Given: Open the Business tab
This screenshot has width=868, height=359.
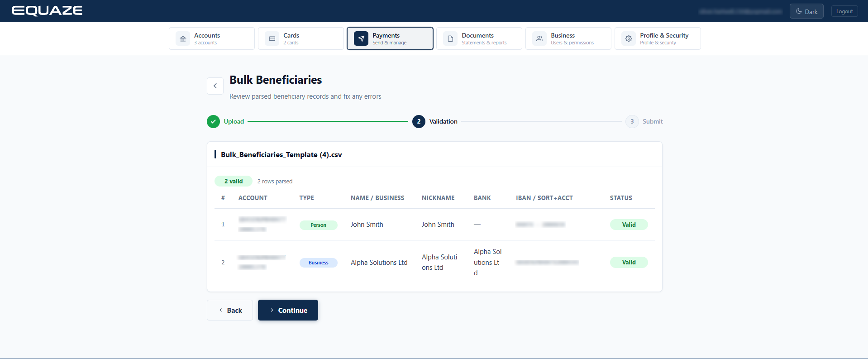Looking at the screenshot, I should click(x=568, y=38).
